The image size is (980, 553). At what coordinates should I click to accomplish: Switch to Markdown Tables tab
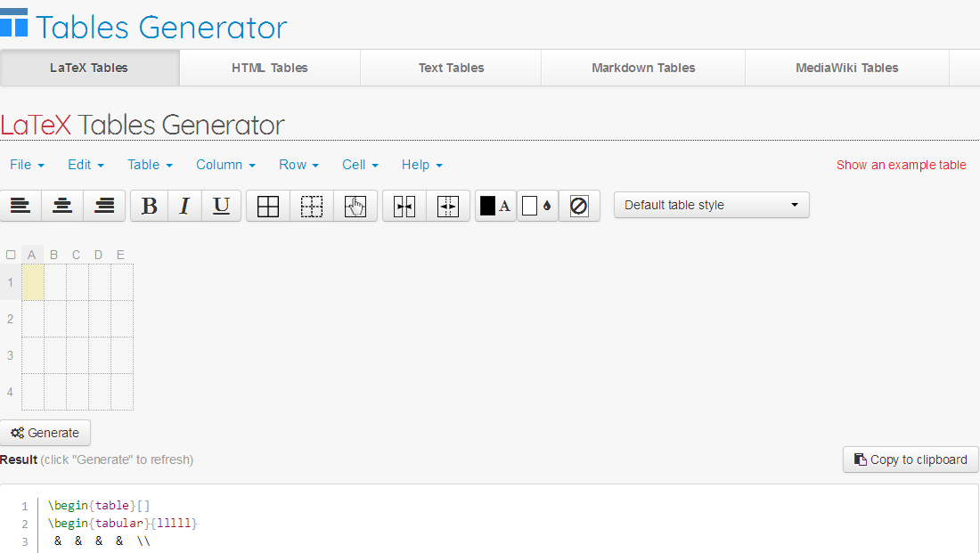tap(643, 68)
